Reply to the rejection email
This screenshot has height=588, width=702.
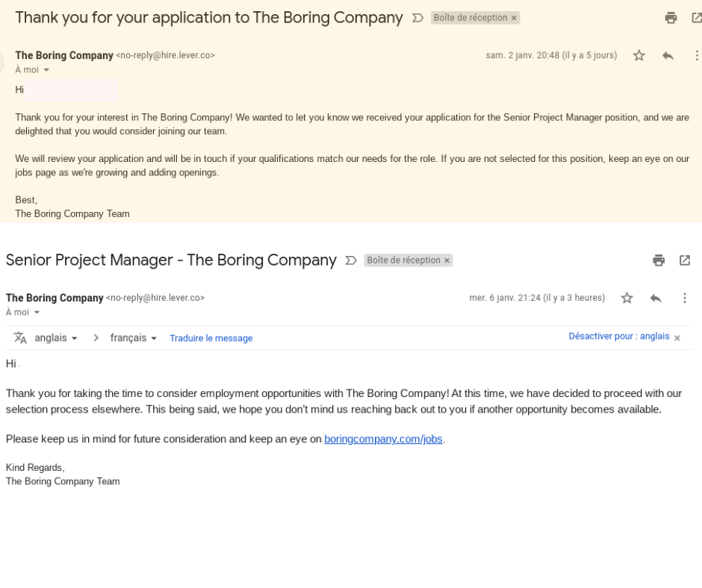[656, 298]
